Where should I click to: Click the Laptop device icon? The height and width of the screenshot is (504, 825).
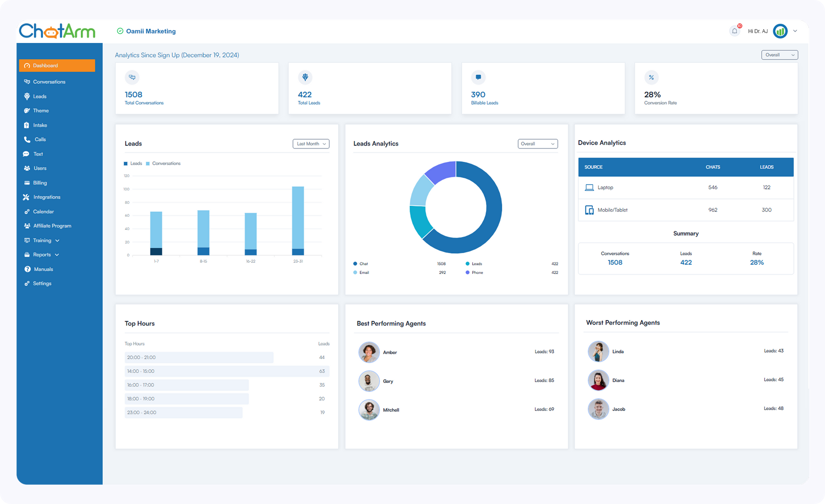(x=589, y=188)
